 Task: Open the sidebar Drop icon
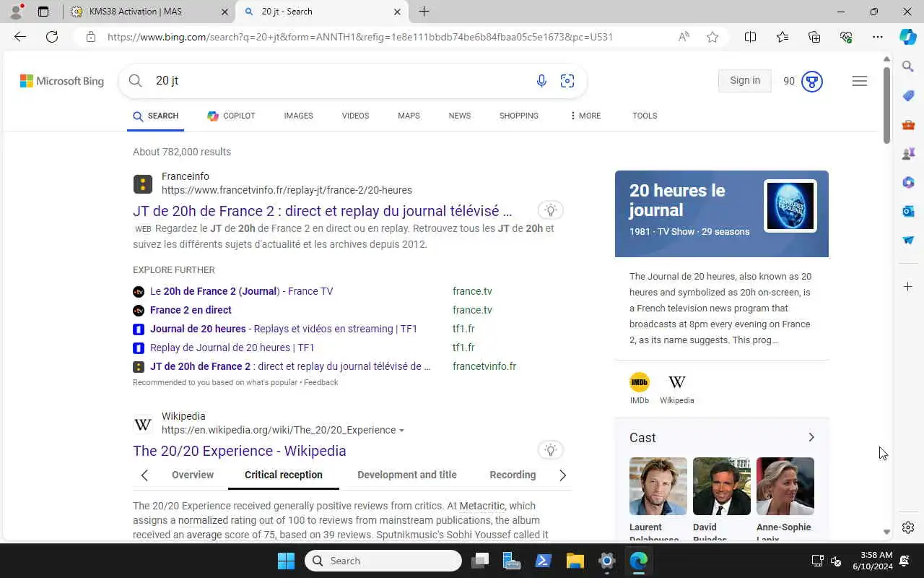coord(908,240)
